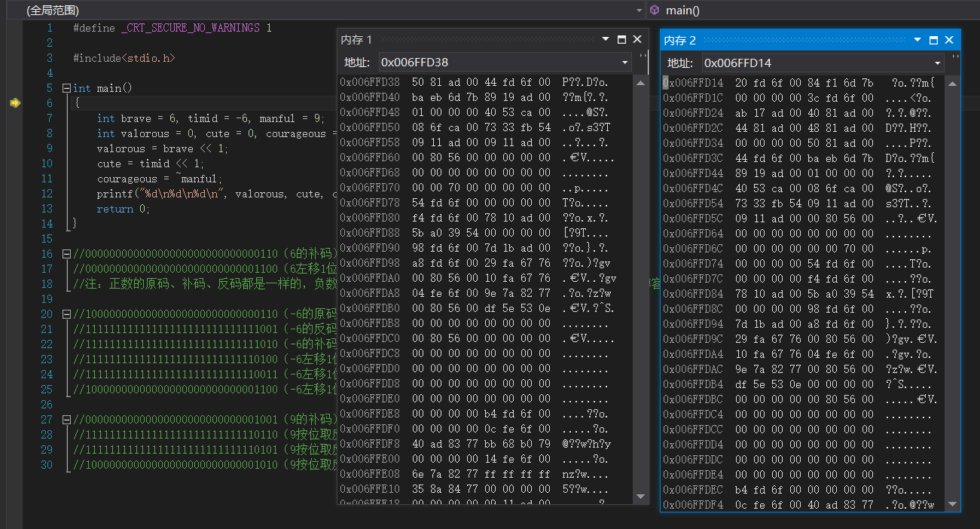Open the 内存 1 window position menu arrow
980x529 pixels.
(x=605, y=39)
